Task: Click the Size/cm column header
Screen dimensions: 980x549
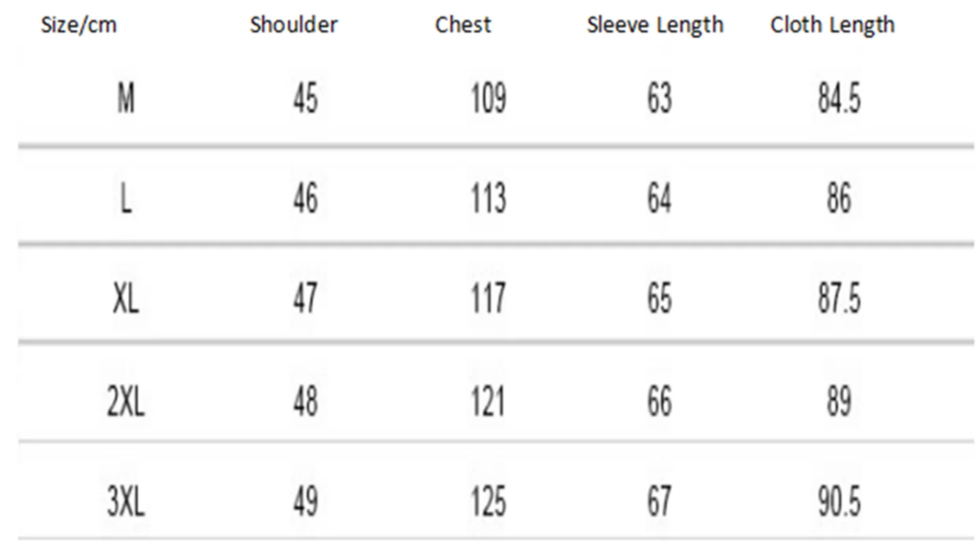Action: tap(79, 25)
